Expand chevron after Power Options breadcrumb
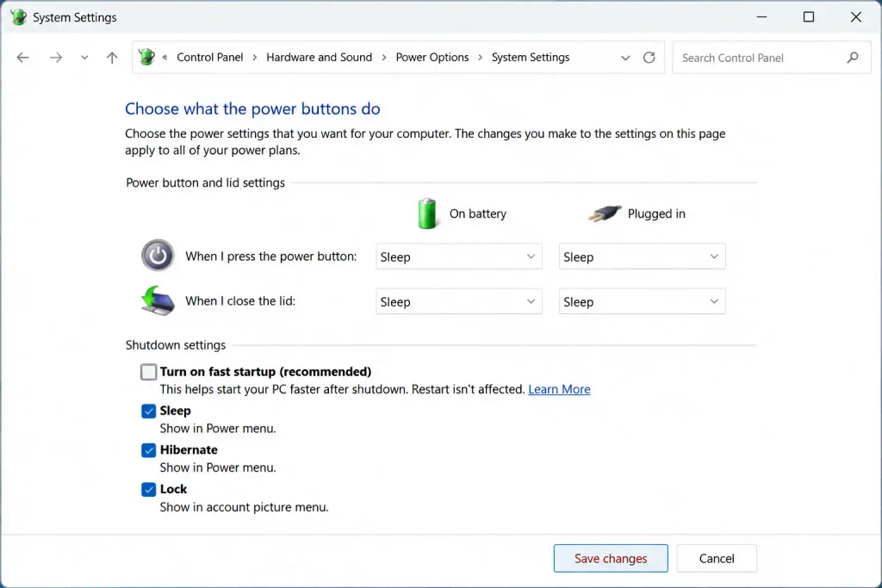 click(x=481, y=58)
